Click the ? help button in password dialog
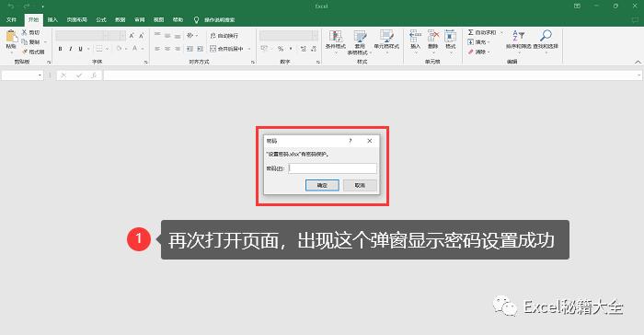 [351, 141]
